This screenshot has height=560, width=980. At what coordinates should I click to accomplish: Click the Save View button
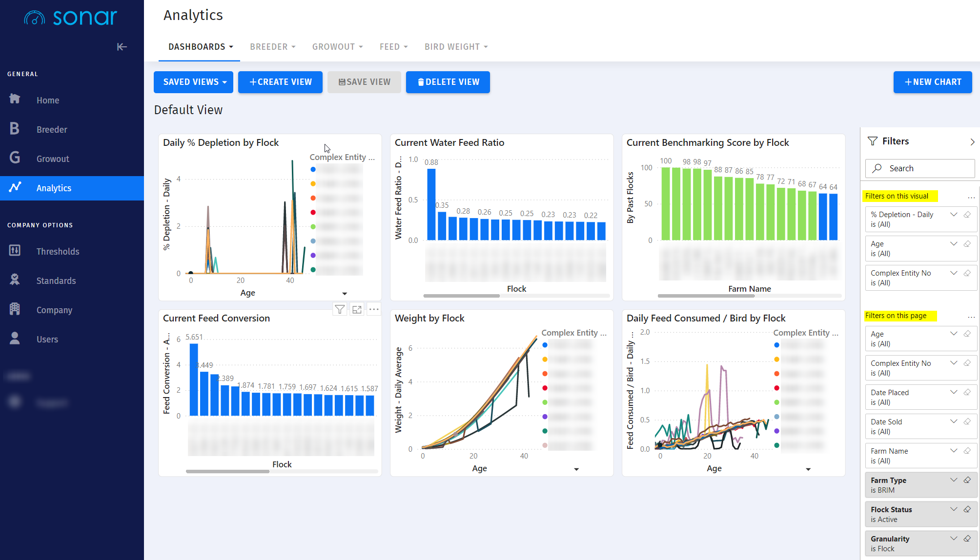(x=364, y=82)
